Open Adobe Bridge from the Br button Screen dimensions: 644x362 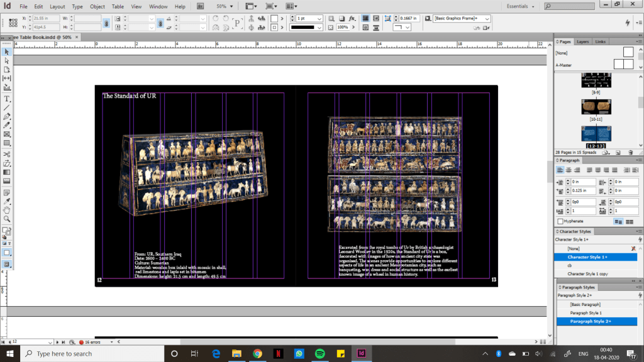point(201,6)
